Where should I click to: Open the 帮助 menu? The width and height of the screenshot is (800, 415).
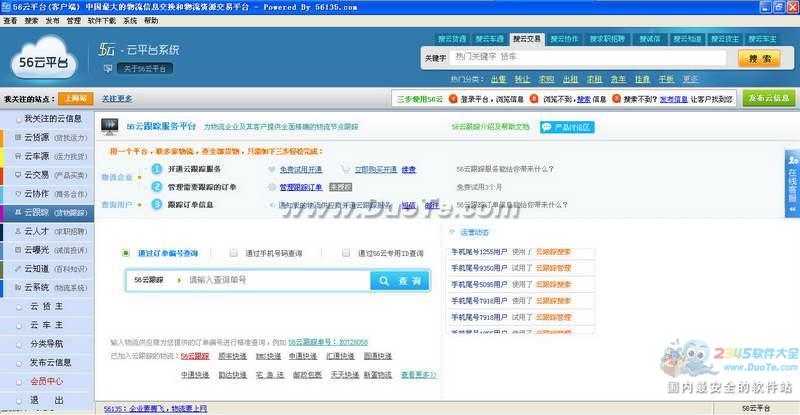click(151, 20)
